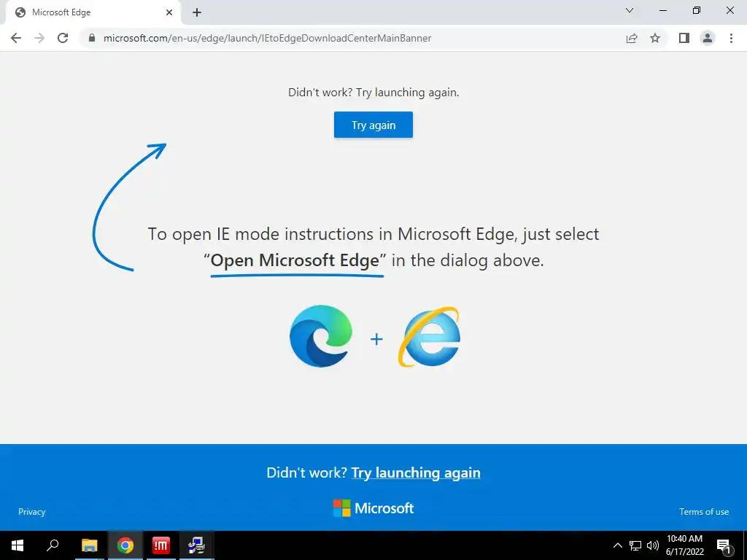Close the Microsoft Edge tab
Viewport: 747px width, 560px height.
169,12
